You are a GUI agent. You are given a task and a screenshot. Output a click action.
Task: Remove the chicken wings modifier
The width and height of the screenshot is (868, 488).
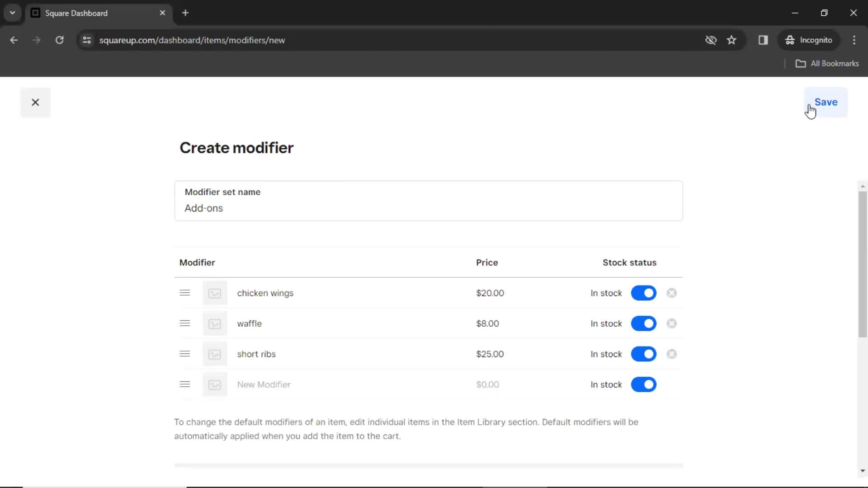coord(672,293)
